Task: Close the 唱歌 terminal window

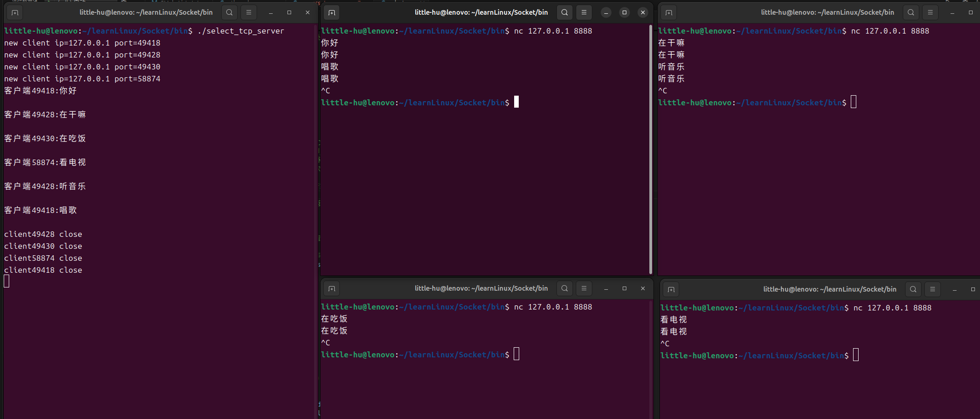Action: 643,12
